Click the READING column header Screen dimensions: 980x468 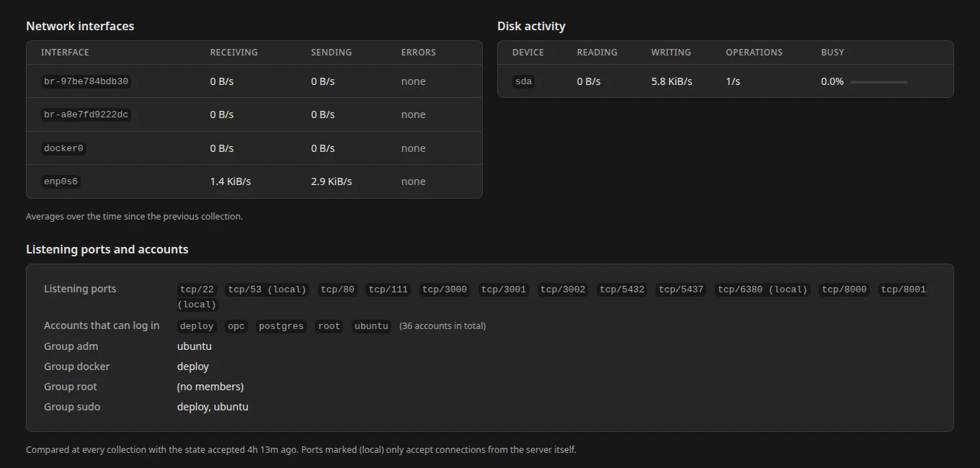click(597, 53)
